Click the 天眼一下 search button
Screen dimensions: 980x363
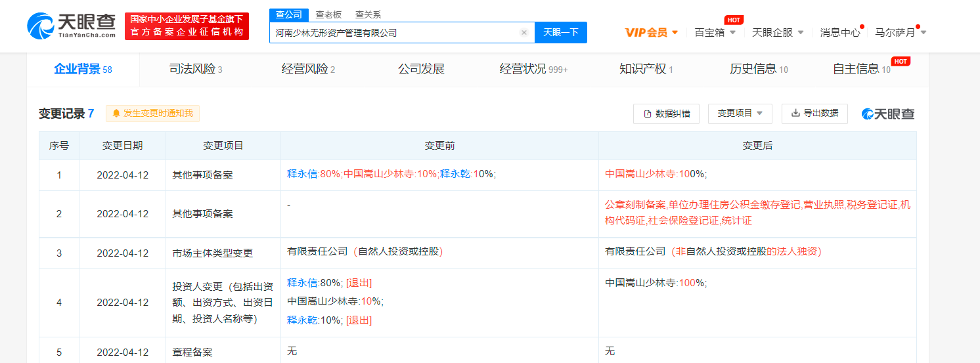click(x=561, y=32)
